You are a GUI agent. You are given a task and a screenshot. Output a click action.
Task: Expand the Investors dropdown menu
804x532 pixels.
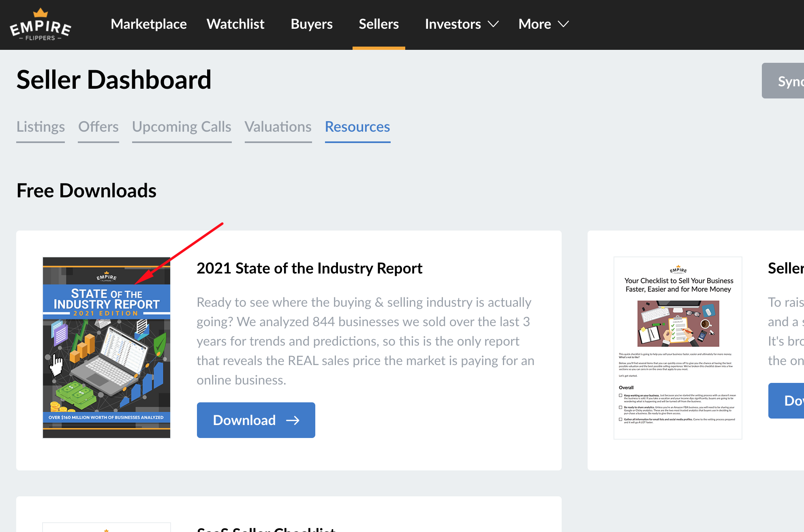point(462,24)
